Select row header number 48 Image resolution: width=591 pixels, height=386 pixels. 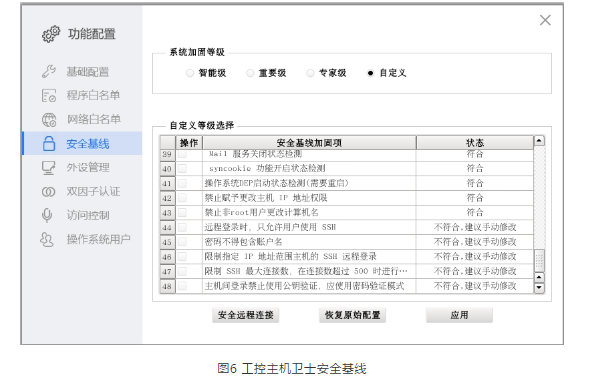tap(167, 286)
